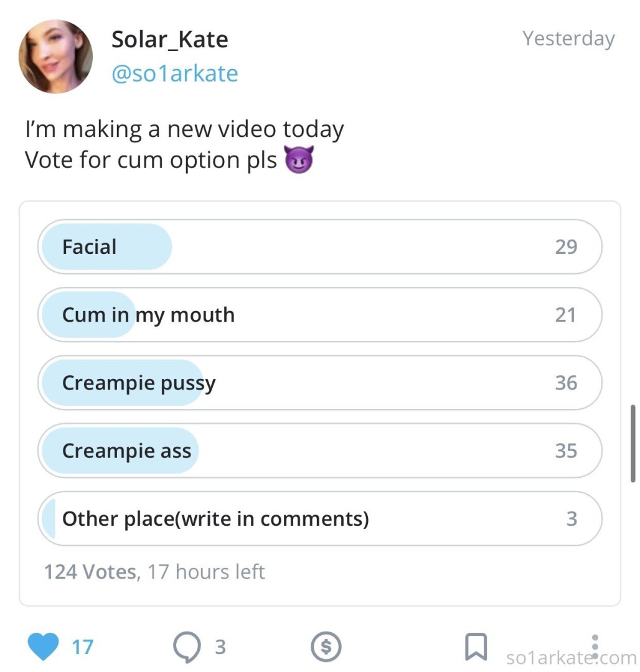Image resolution: width=640 pixels, height=672 pixels.
Task: Click the comment count beside the bubble
Action: pyautogui.click(x=220, y=647)
